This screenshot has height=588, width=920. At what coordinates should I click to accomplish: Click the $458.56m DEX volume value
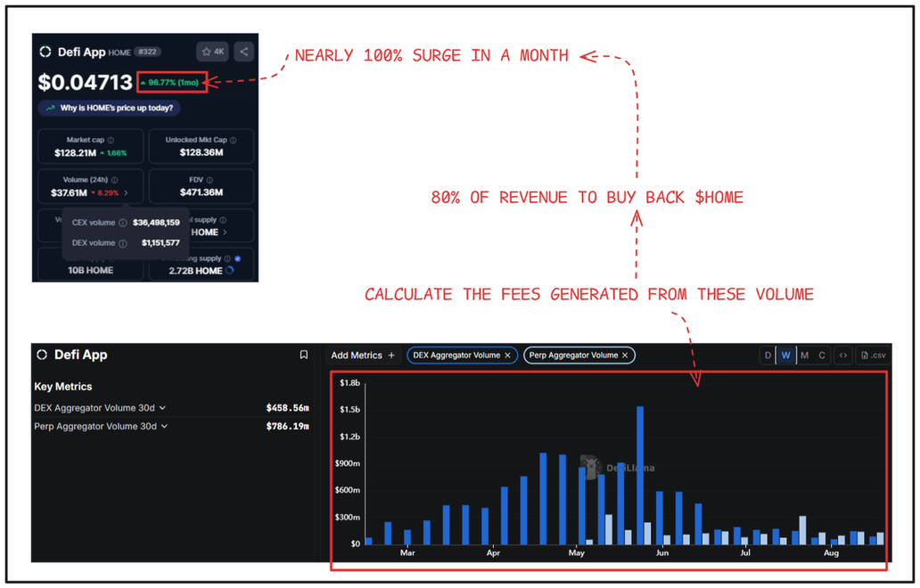(x=287, y=408)
